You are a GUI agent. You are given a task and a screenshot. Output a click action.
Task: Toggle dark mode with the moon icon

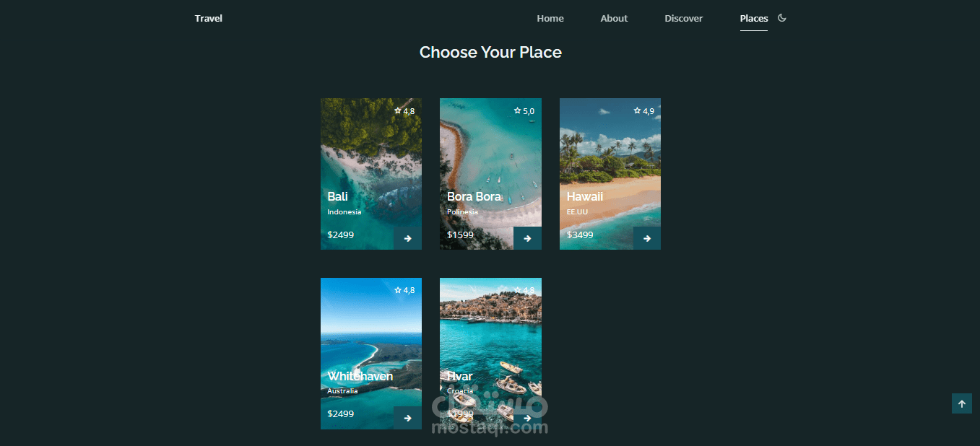781,18
